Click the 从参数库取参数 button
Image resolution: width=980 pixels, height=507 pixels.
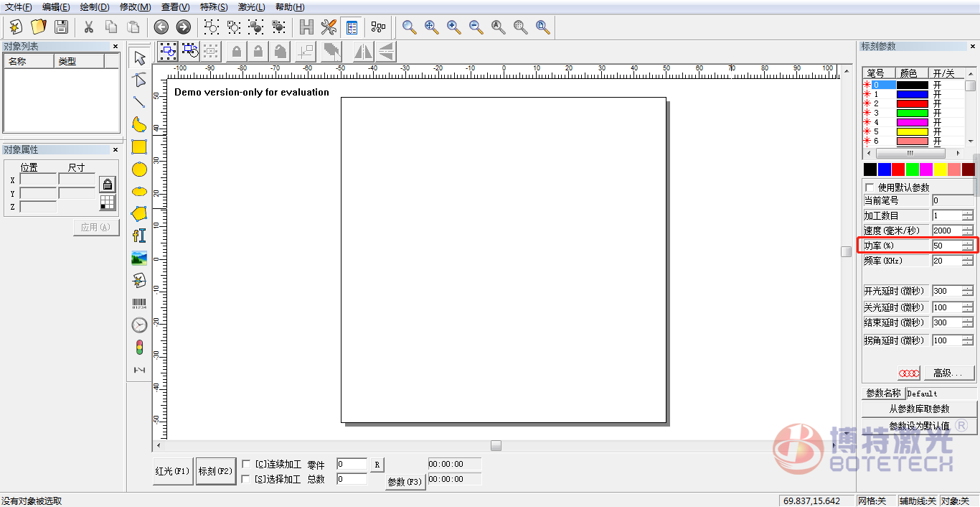pyautogui.click(x=919, y=409)
